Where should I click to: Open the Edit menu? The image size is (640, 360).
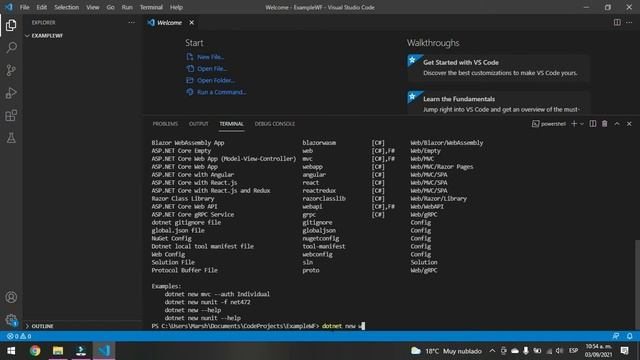[42, 7]
